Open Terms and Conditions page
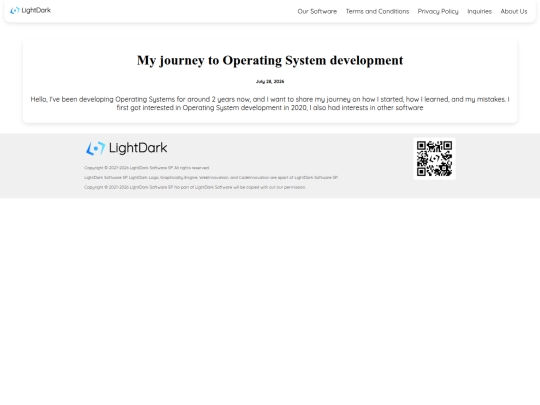Viewport: 540px width, 405px height. tap(377, 11)
